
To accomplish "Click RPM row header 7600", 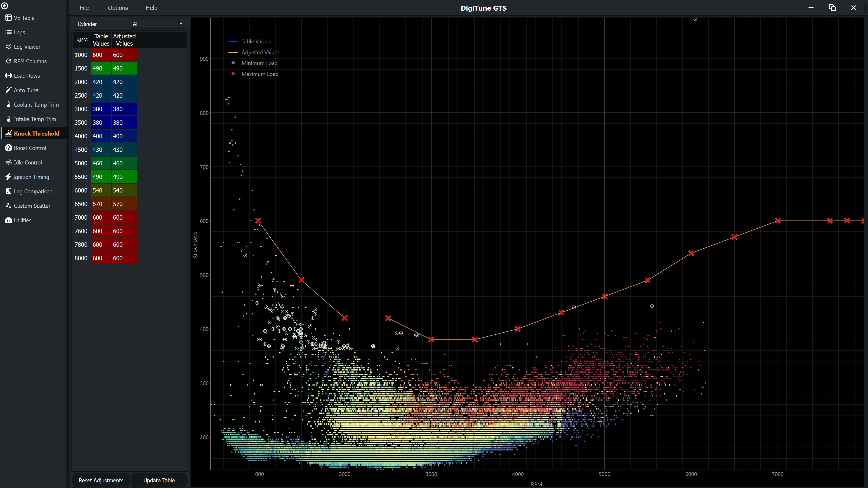I will pos(81,231).
